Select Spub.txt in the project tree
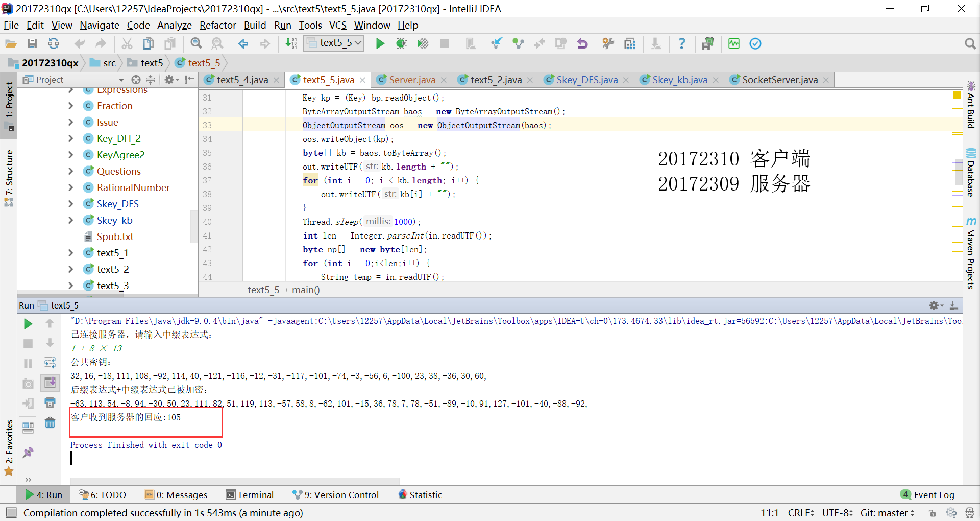The height and width of the screenshot is (521, 980). [115, 236]
